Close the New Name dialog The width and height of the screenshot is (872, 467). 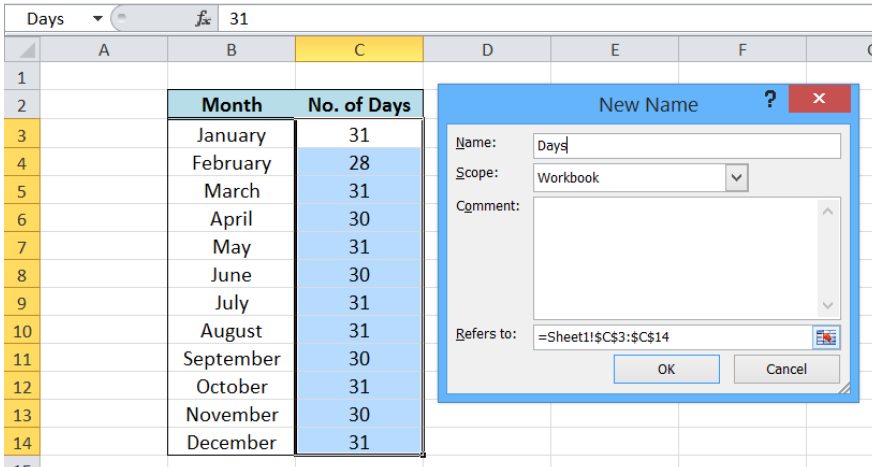tap(819, 98)
